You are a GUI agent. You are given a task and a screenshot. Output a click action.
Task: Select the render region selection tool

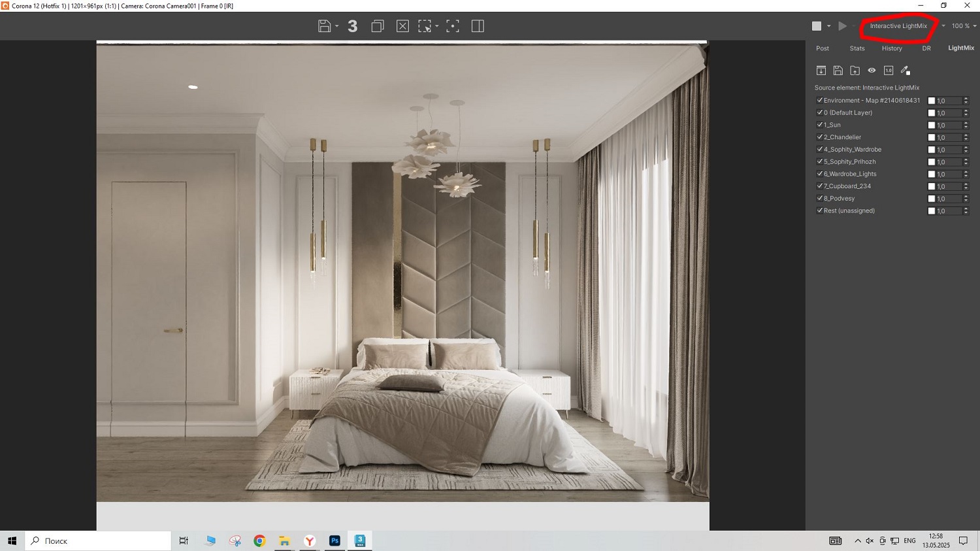pos(425,26)
